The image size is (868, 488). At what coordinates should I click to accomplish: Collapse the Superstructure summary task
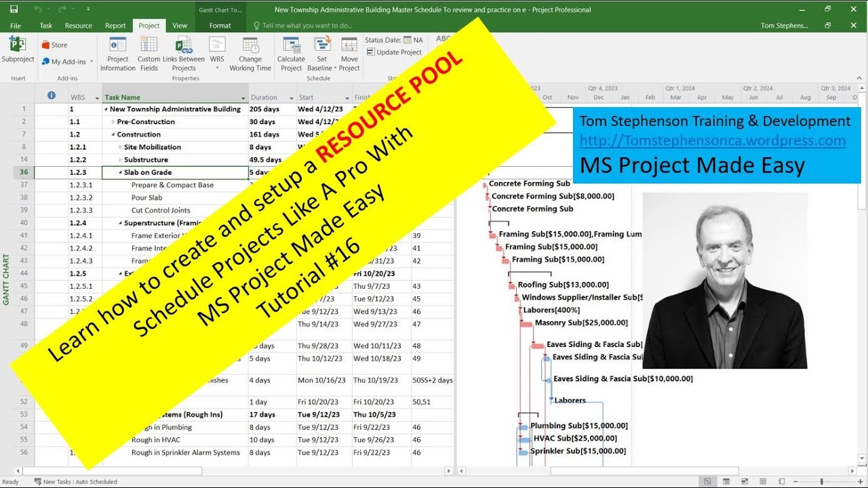[x=120, y=223]
